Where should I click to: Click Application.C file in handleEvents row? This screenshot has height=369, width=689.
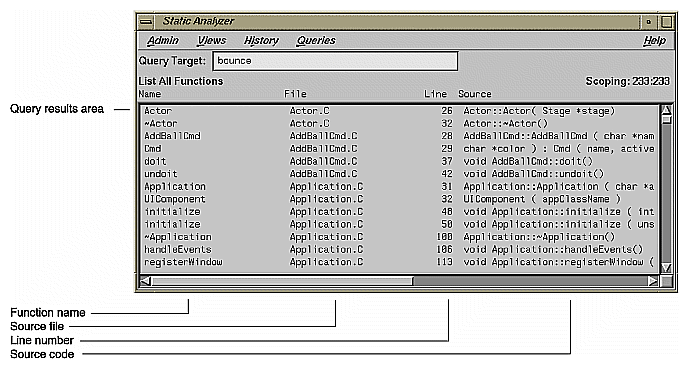(x=326, y=250)
